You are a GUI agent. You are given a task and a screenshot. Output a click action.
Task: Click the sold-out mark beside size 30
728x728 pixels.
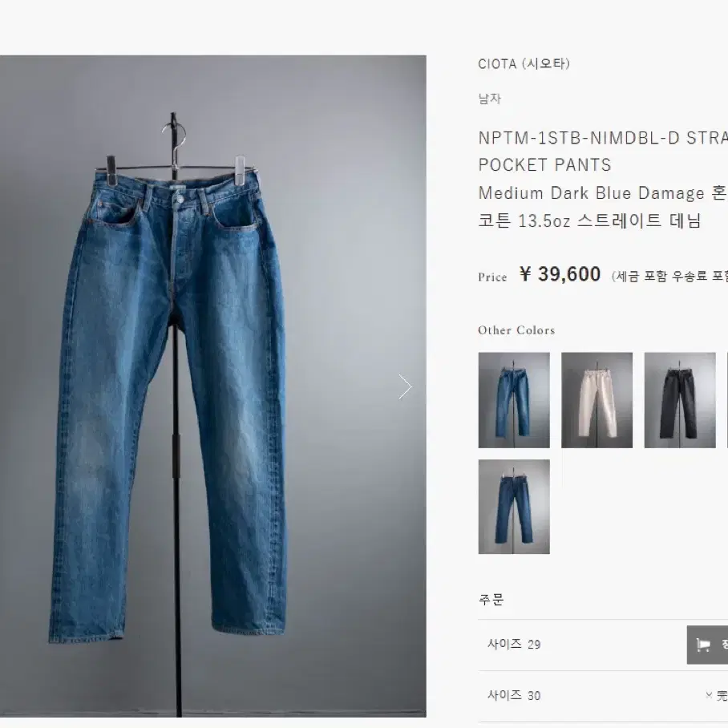[x=717, y=695]
